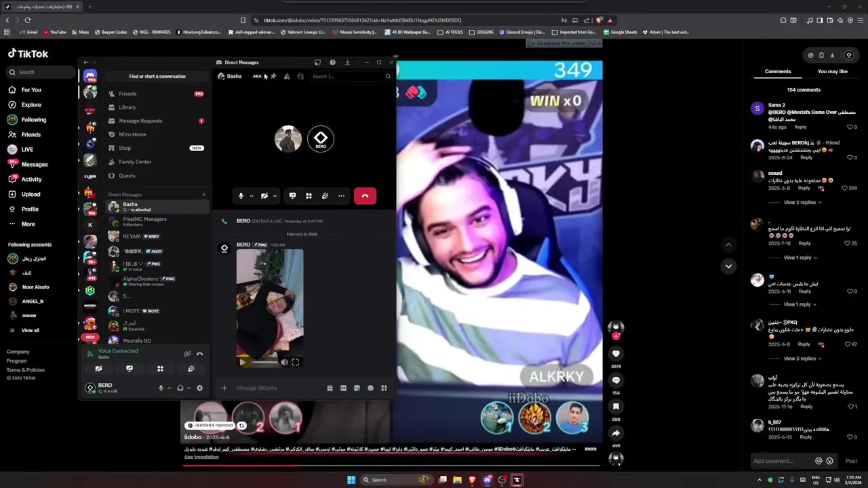
Task: Open Explore in TikTok sidebar
Action: coord(31,105)
